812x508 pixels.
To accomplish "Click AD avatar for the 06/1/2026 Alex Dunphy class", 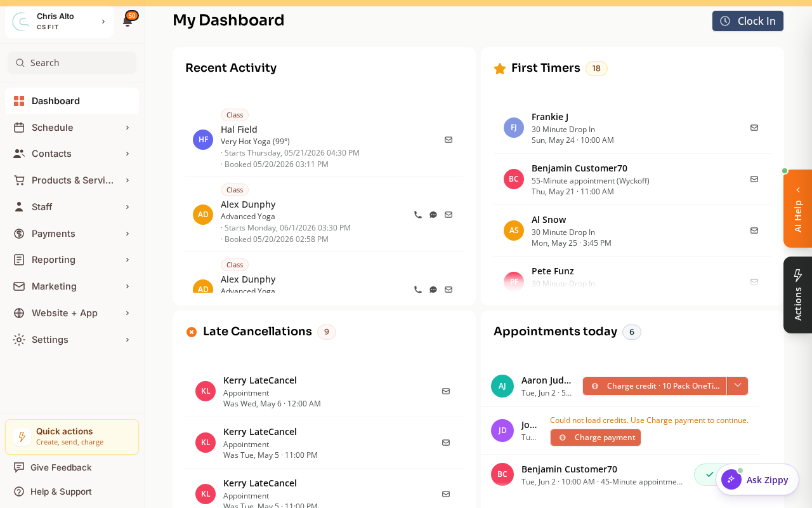I will click(x=203, y=215).
